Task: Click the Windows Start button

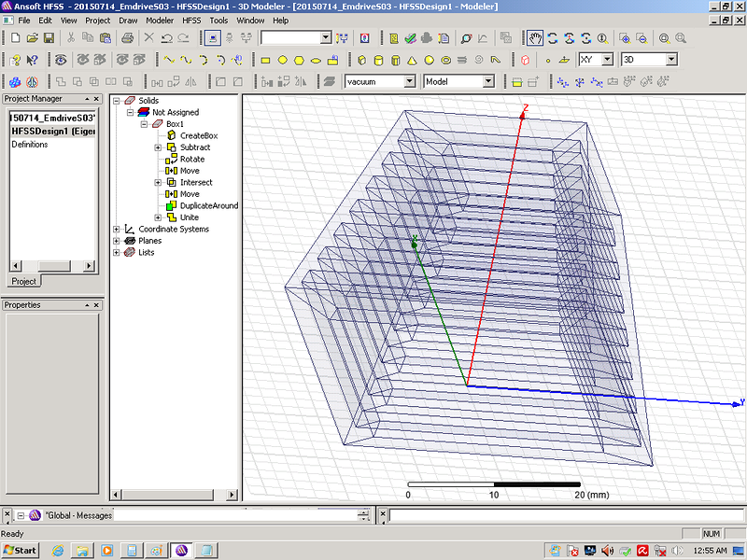Action: pos(21,550)
